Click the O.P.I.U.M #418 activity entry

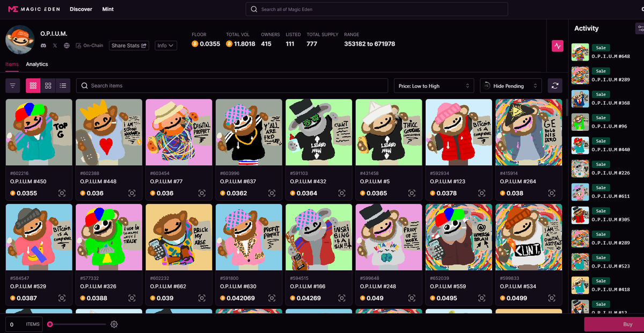(x=606, y=285)
